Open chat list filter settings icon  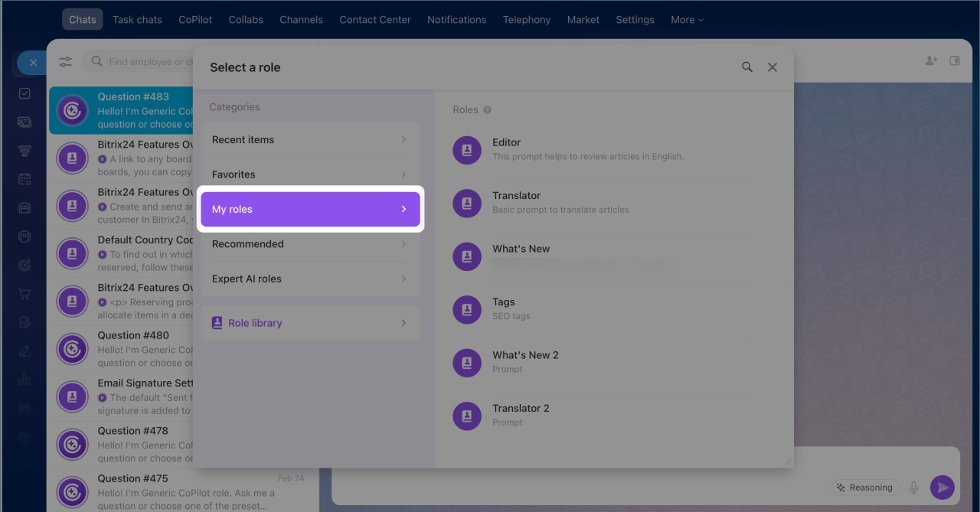pos(66,62)
